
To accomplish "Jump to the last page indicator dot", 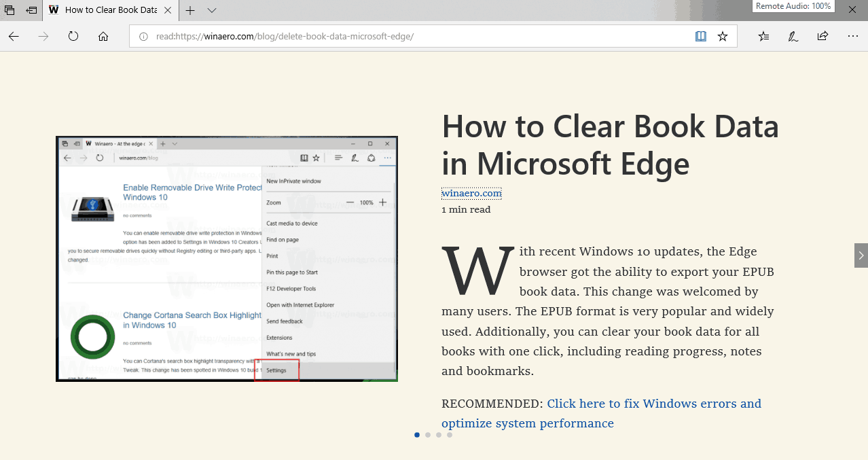I will [450, 435].
